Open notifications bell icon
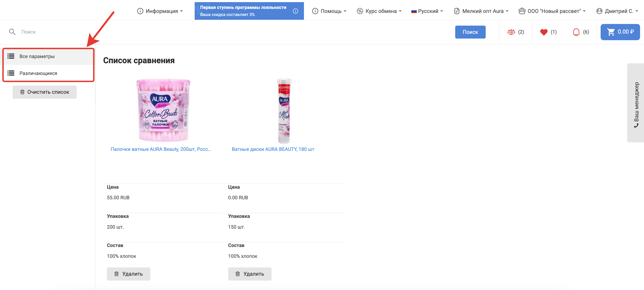 [576, 32]
